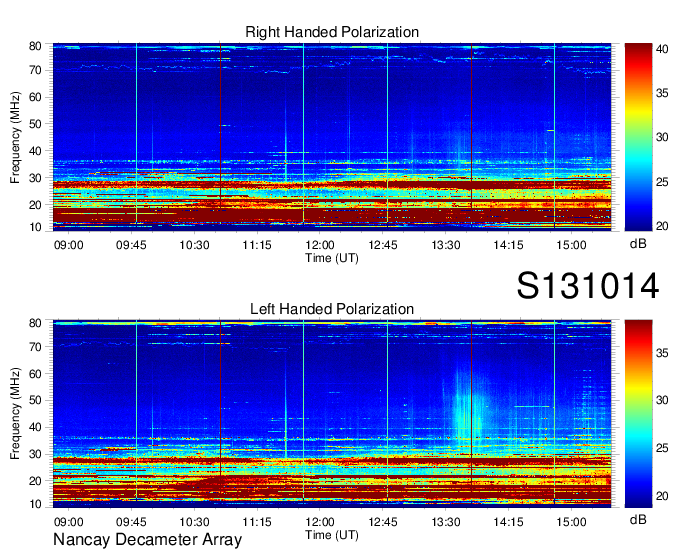Click 13:30 tick on Right Handed time axis

point(445,245)
